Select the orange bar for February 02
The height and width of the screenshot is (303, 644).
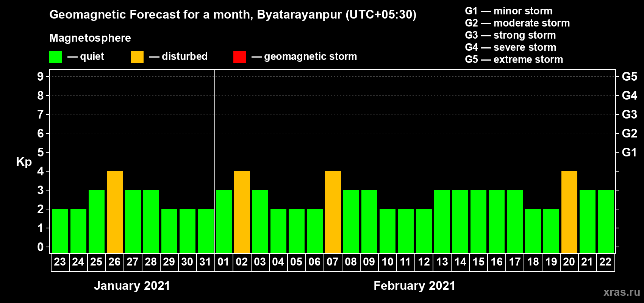242,212
